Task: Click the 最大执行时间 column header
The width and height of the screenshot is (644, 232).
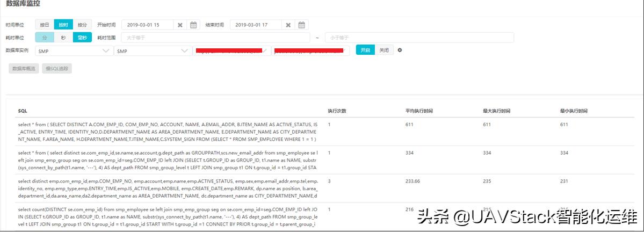Action: [496, 111]
